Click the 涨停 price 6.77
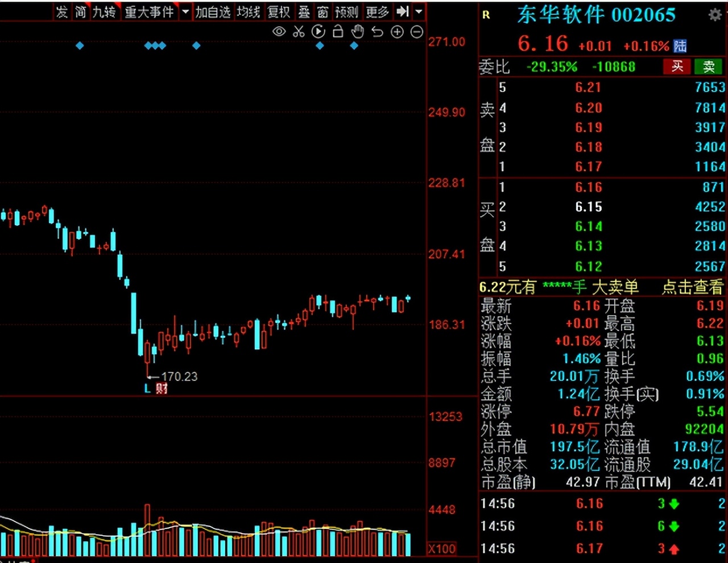The image size is (728, 563). point(586,411)
